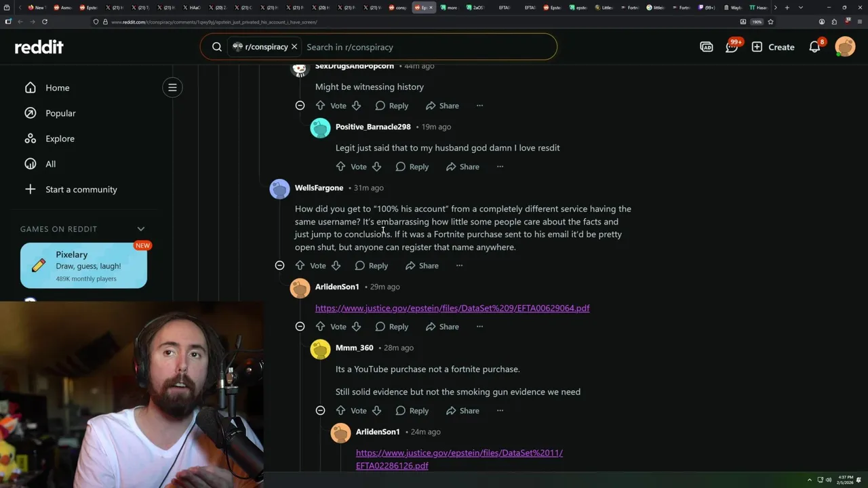Collapse the Games on Reddit section
The height and width of the screenshot is (488, 868).
(141, 229)
